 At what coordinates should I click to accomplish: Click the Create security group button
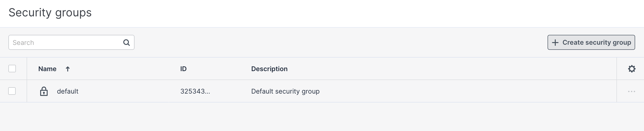coord(591,43)
